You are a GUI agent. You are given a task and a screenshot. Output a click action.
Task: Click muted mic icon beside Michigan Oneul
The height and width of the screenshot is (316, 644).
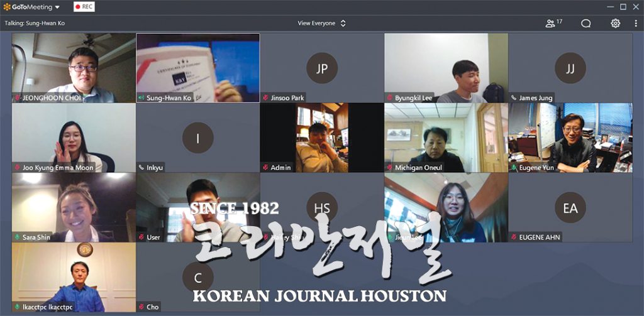390,168
